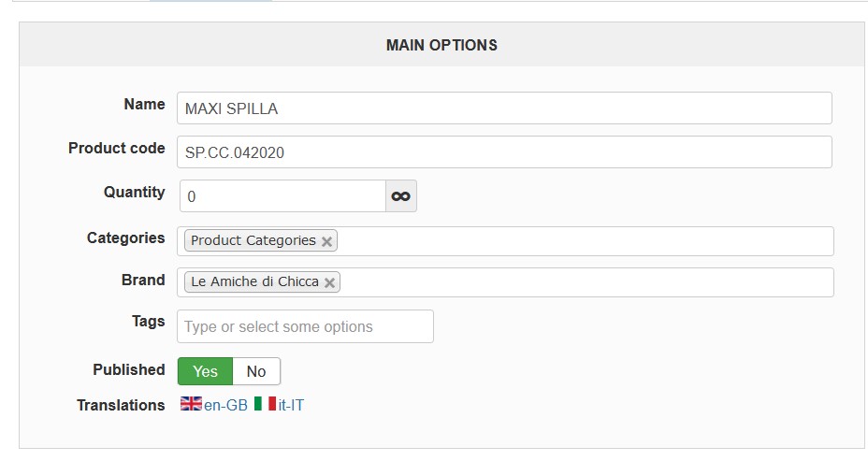Screen dimensions: 868x461
Task: Select the Product Categories tag chip
Action: click(253, 241)
